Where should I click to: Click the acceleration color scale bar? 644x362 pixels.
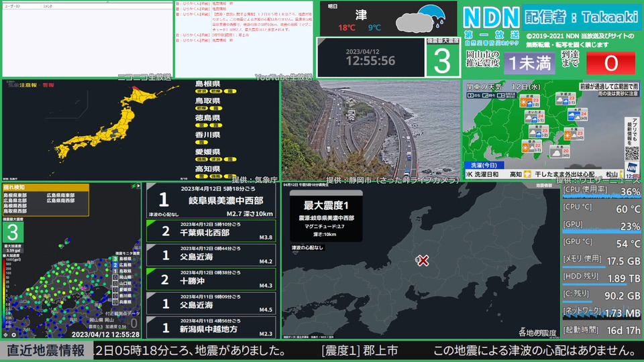(x=4, y=294)
